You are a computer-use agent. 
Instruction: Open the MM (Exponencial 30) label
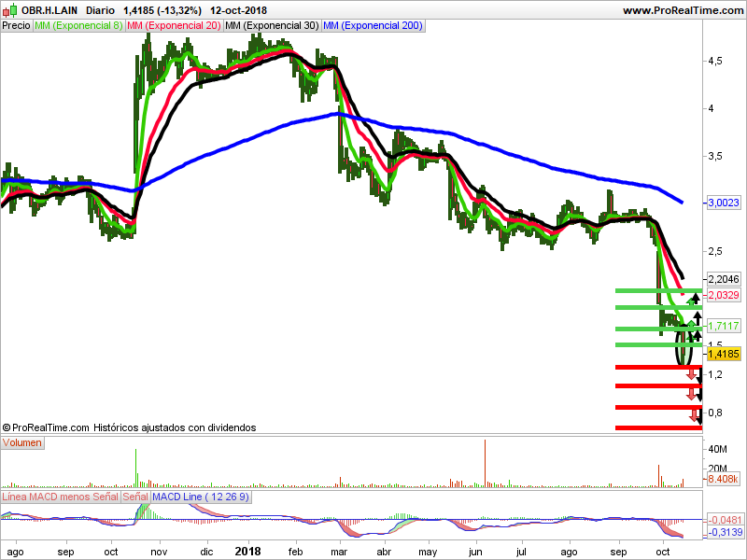pyautogui.click(x=272, y=26)
